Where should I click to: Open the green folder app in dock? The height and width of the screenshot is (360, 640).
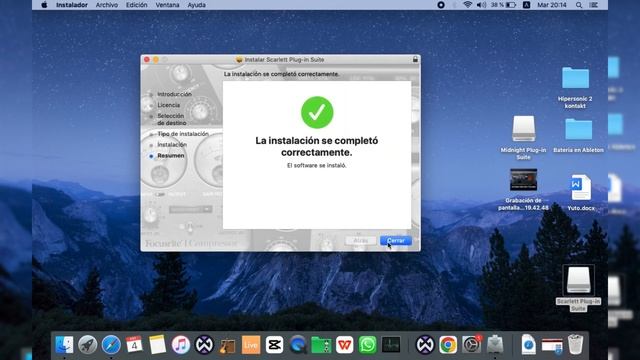click(x=321, y=345)
